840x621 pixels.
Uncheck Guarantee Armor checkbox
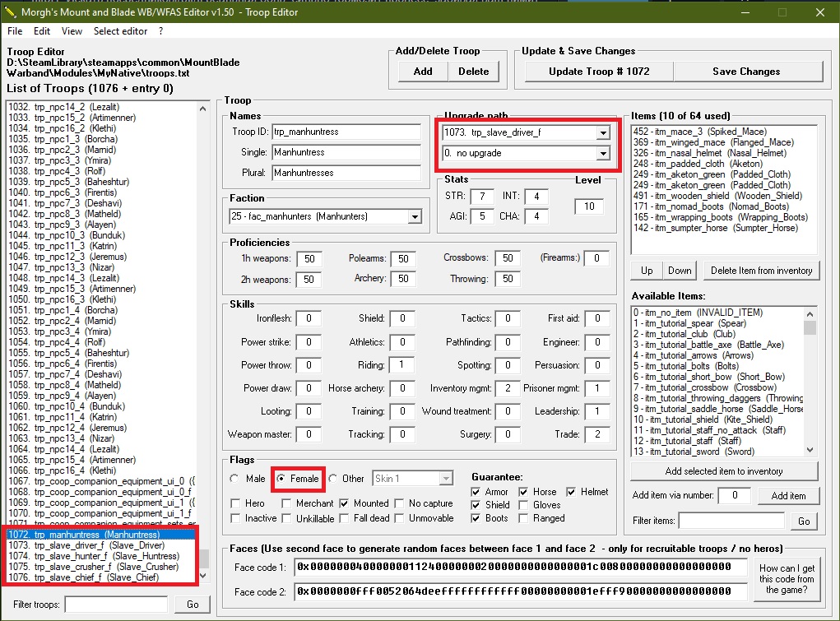[x=476, y=492]
